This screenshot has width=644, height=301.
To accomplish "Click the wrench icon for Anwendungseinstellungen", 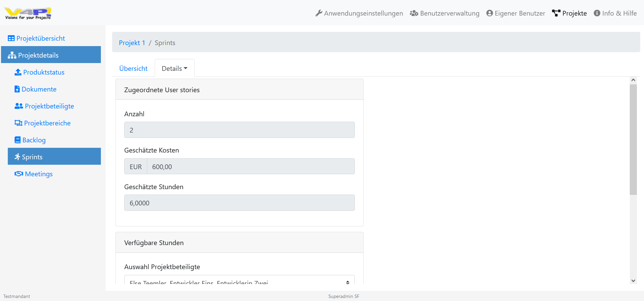I will click(319, 13).
